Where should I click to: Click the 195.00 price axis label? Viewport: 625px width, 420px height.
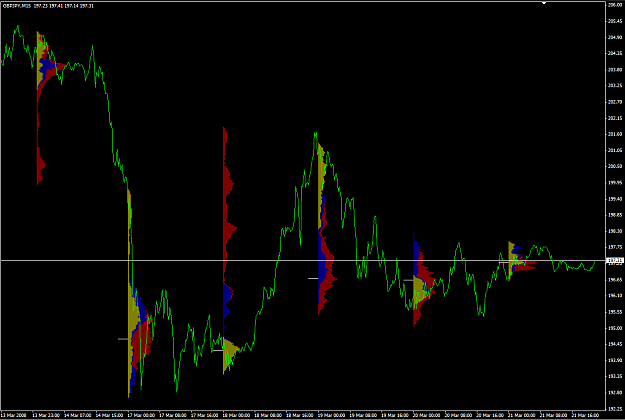click(x=615, y=328)
